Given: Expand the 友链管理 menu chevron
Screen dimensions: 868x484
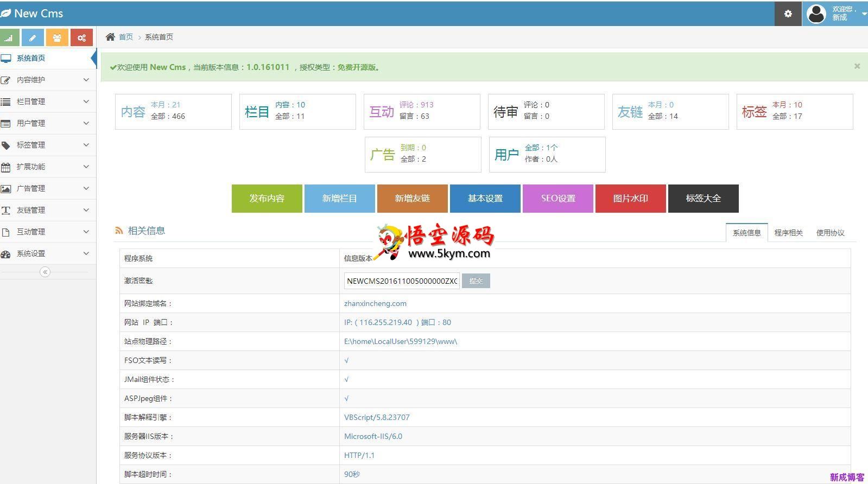Looking at the screenshot, I should [86, 210].
